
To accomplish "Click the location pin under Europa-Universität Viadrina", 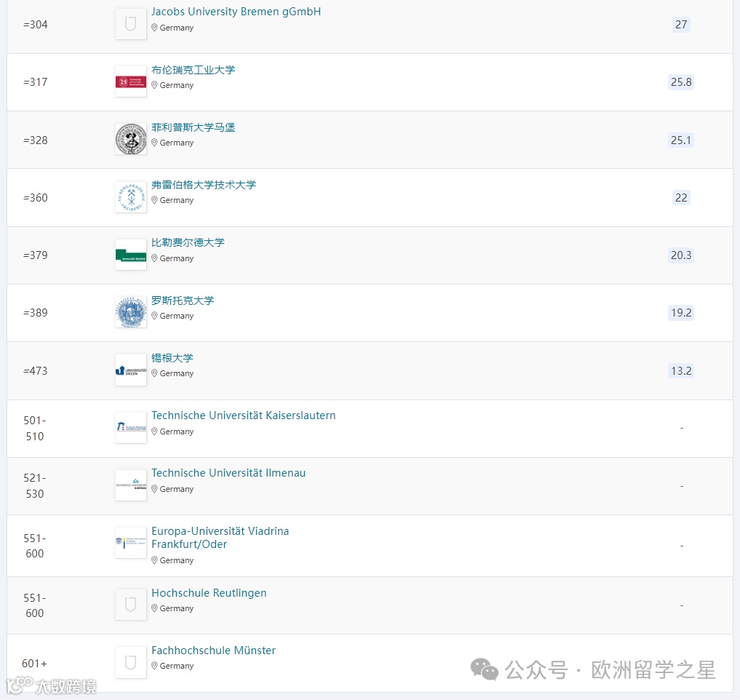I will click(154, 561).
